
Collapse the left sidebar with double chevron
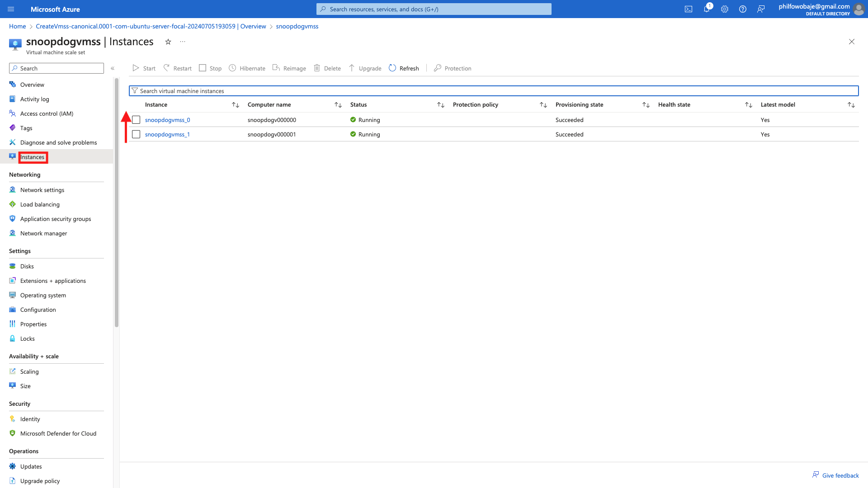[x=113, y=68]
